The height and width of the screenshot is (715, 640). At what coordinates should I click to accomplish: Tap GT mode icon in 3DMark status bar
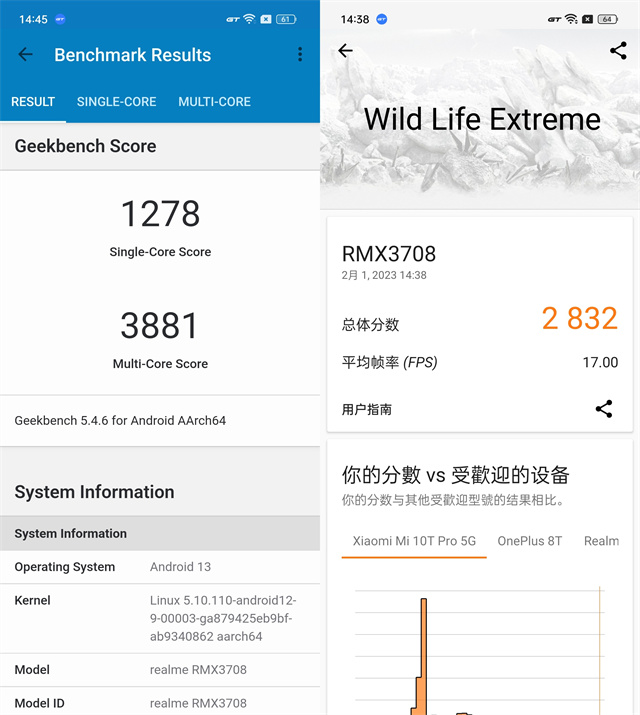tap(554, 19)
